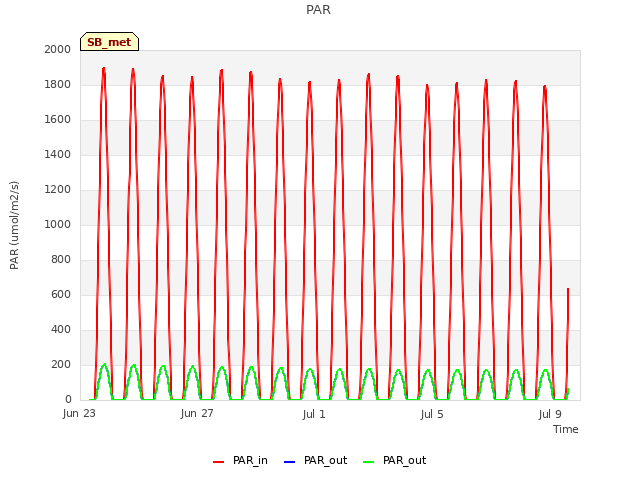Click the 1400 y-axis tick label
Screen dimensions: 640x480
58,154
